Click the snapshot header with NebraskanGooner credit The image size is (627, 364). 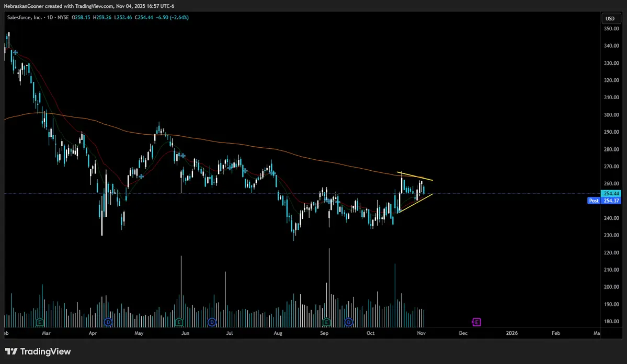pos(89,6)
